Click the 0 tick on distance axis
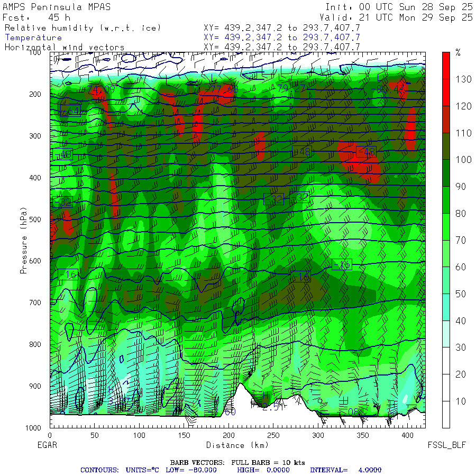 pyautogui.click(x=50, y=435)
